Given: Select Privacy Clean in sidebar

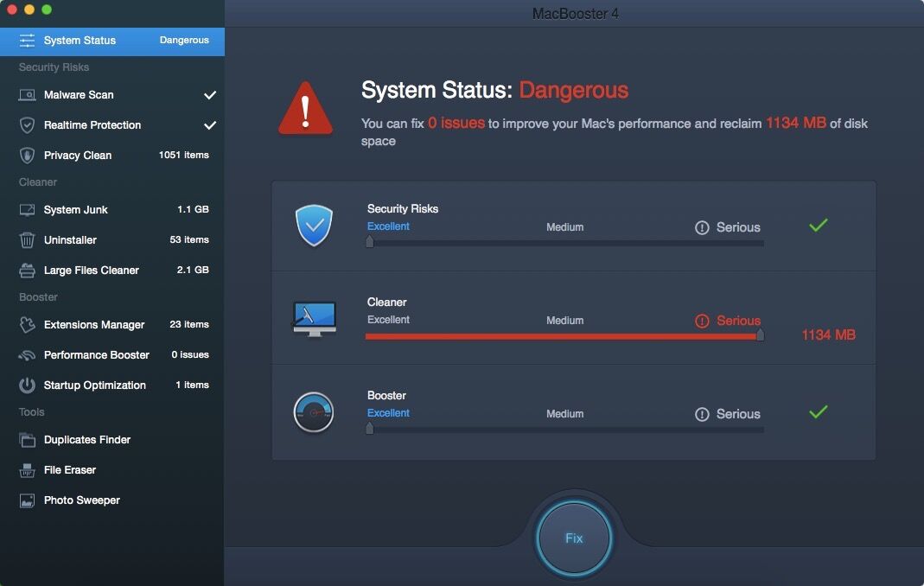Looking at the screenshot, I should (x=112, y=155).
